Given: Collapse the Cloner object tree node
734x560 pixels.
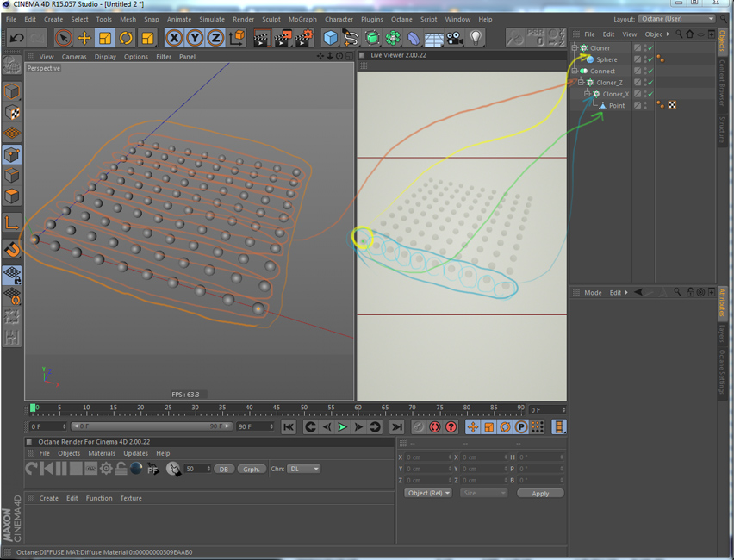Looking at the screenshot, I should tap(575, 48).
